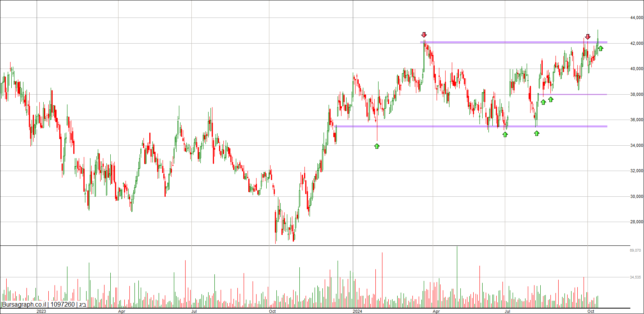Click the 44,000 price axis label

(x=637, y=18)
